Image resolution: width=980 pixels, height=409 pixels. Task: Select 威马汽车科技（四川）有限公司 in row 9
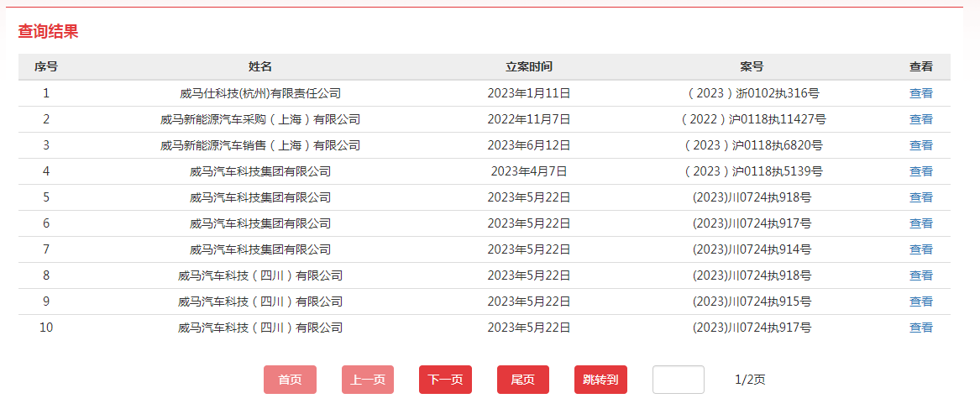click(x=260, y=302)
